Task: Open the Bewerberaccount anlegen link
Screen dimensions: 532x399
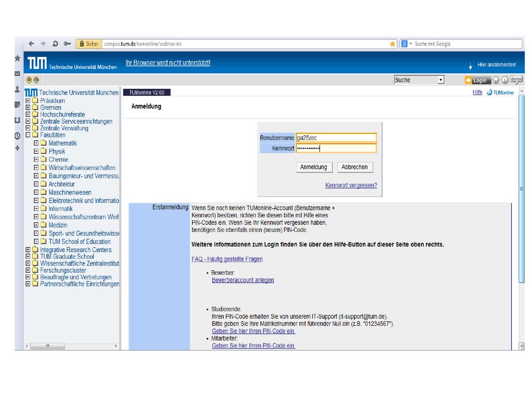Action: 243,280
